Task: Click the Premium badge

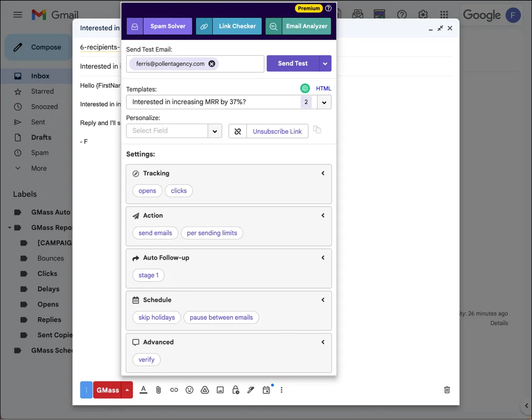Action: pos(309,8)
